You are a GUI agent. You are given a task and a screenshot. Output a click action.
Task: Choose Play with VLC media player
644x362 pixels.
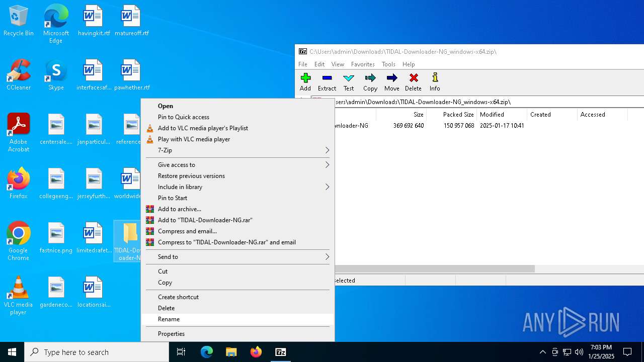(237, 139)
